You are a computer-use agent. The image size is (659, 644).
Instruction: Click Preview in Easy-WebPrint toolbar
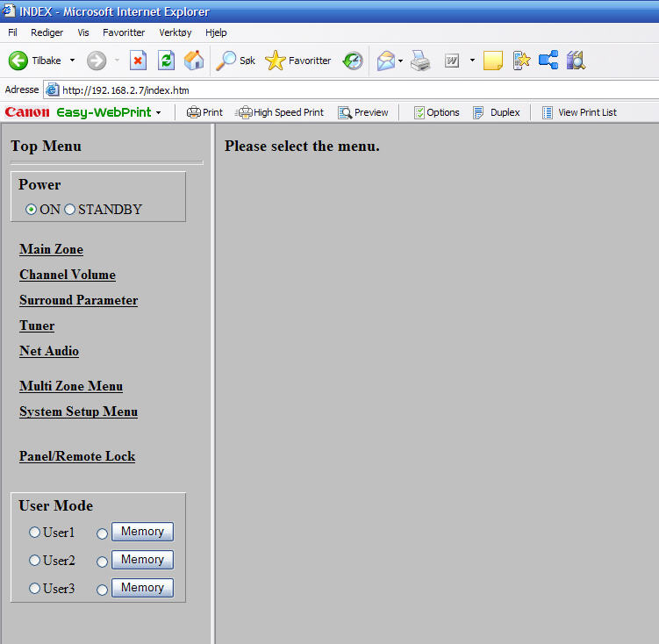click(x=363, y=112)
